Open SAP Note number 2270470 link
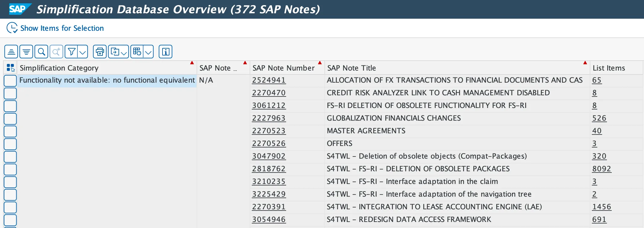644x228 pixels. click(269, 93)
